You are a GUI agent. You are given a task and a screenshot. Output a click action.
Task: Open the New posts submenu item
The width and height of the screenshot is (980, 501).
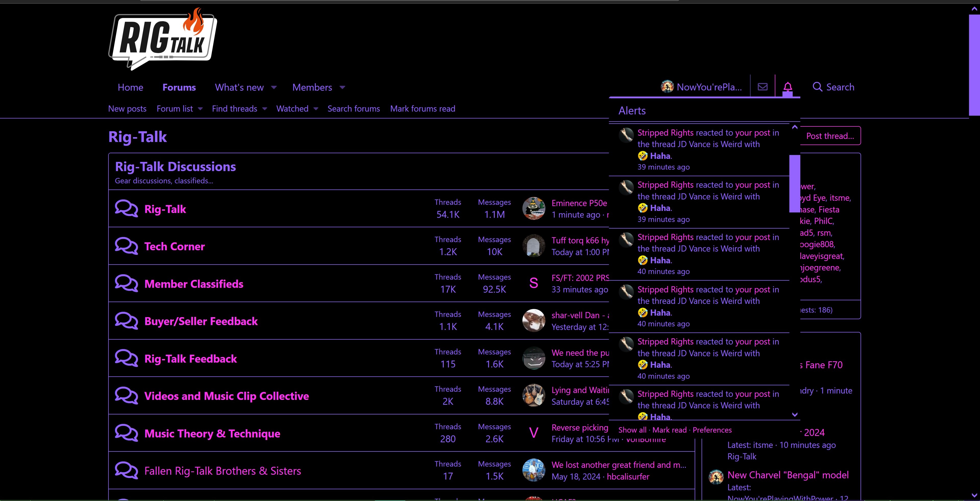[x=127, y=109]
